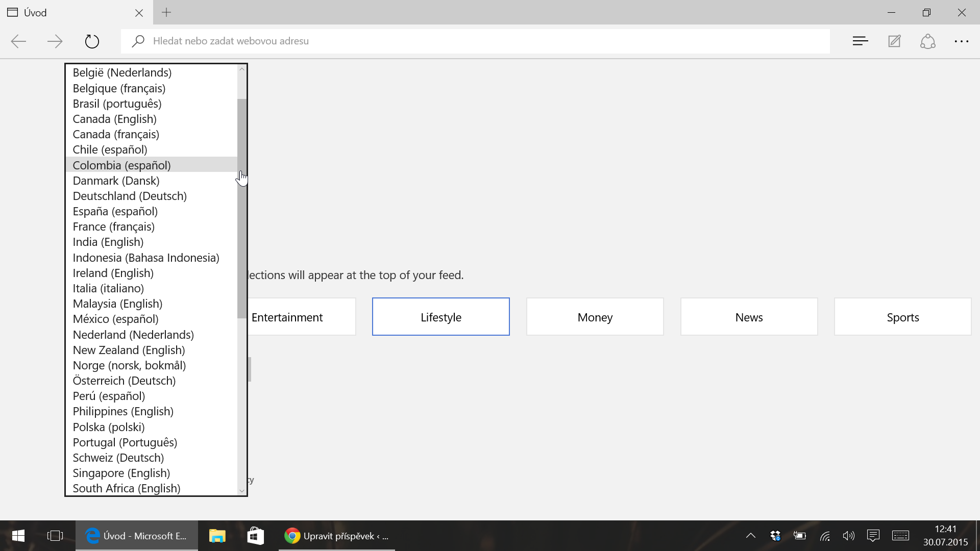980x551 pixels.
Task: Open the Windows Store taskbar icon
Action: (255, 536)
